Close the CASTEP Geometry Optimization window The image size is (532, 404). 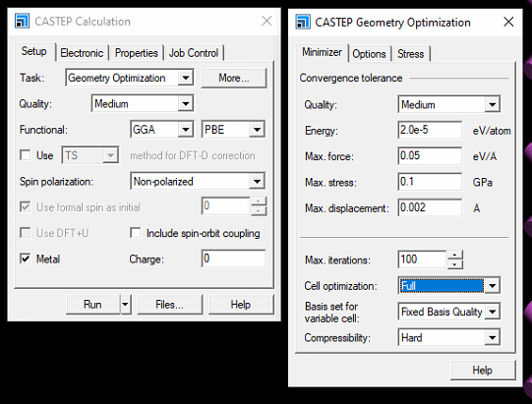(508, 22)
